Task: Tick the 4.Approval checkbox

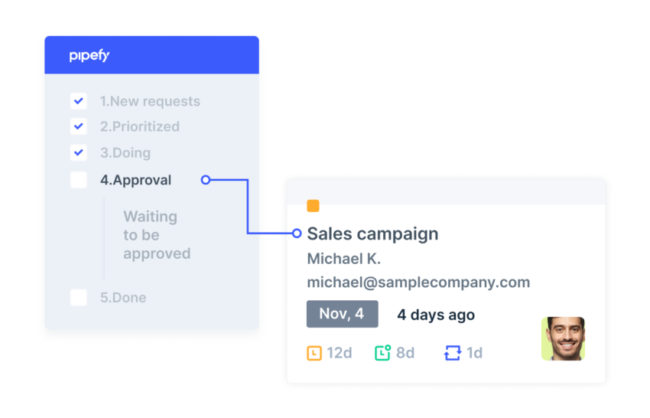Action: (x=78, y=180)
